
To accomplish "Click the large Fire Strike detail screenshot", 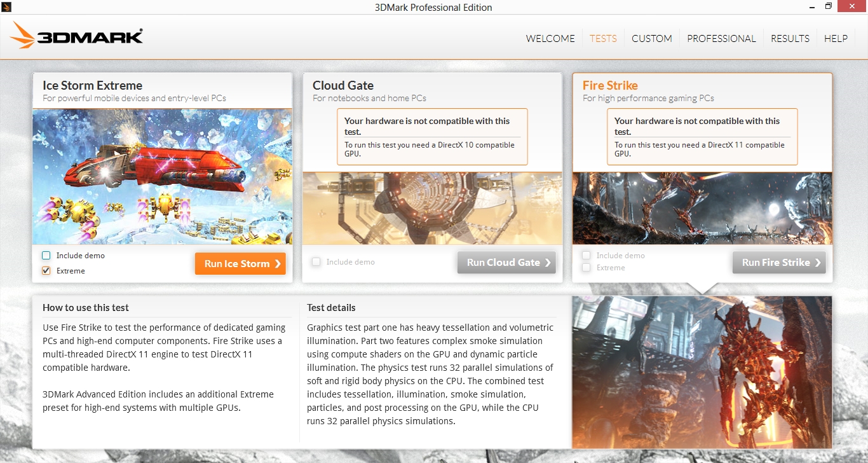I will (702, 372).
